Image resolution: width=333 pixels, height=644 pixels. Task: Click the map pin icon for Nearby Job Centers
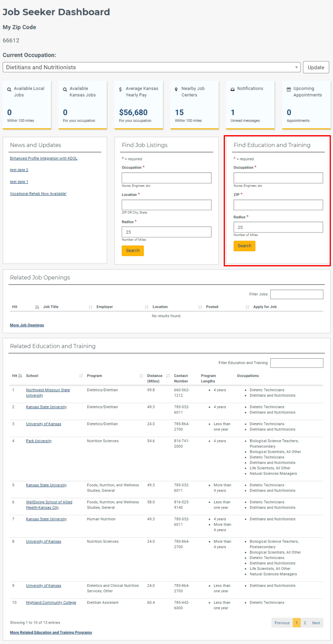[x=176, y=89]
